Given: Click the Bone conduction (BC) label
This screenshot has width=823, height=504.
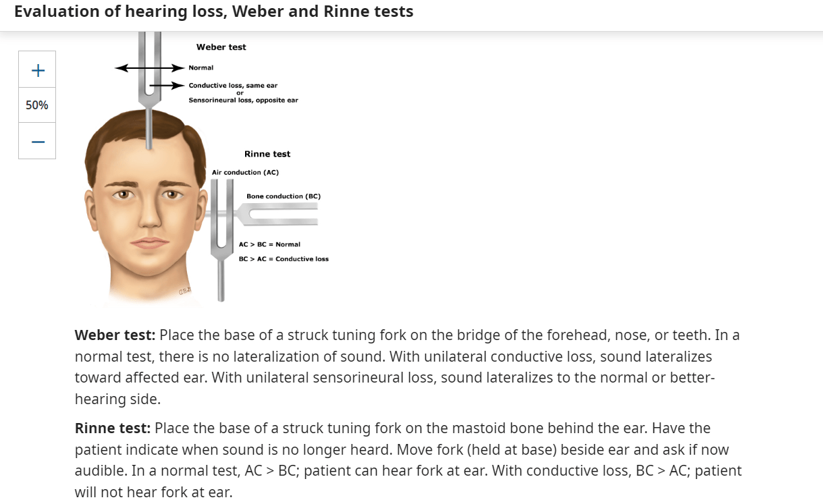Looking at the screenshot, I should coord(284,196).
